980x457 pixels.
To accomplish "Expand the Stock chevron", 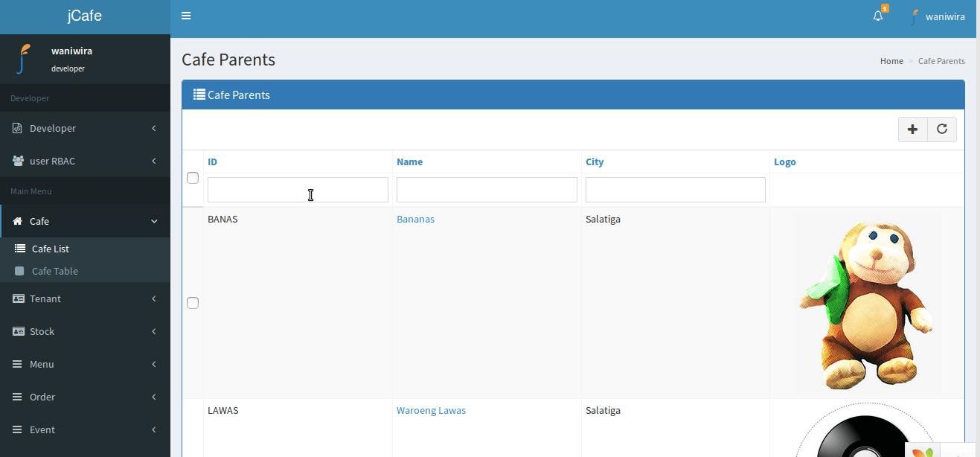I will (154, 331).
